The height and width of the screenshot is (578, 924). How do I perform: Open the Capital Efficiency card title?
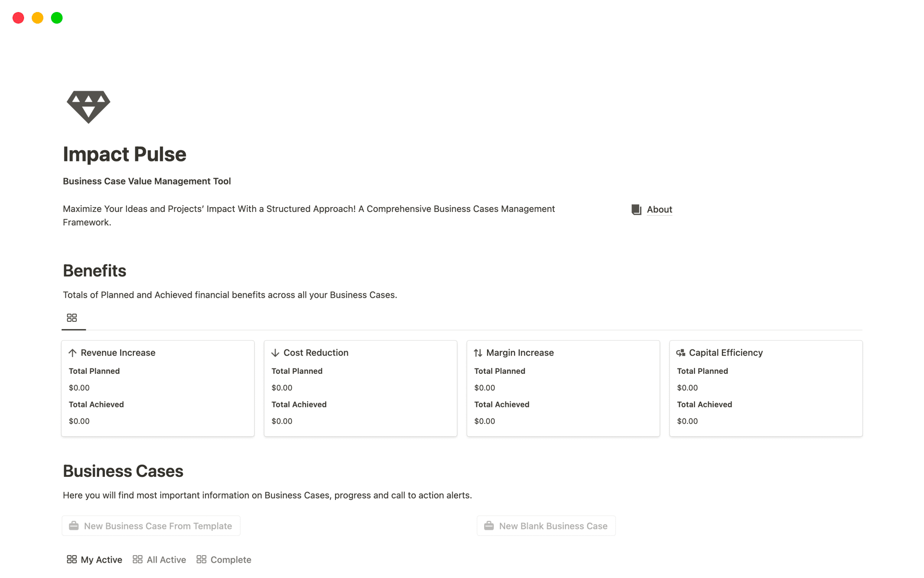coord(725,353)
